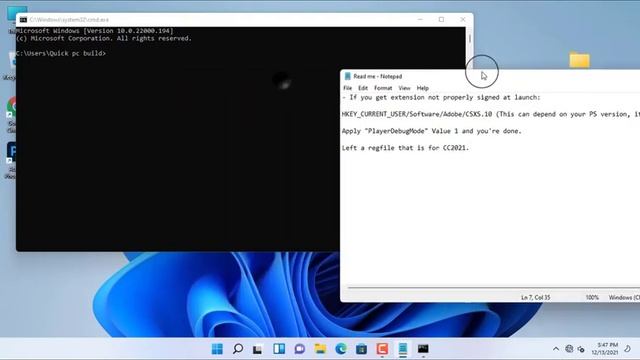Open the clock and date flyout
The width and height of the screenshot is (640, 360).
click(x=605, y=349)
